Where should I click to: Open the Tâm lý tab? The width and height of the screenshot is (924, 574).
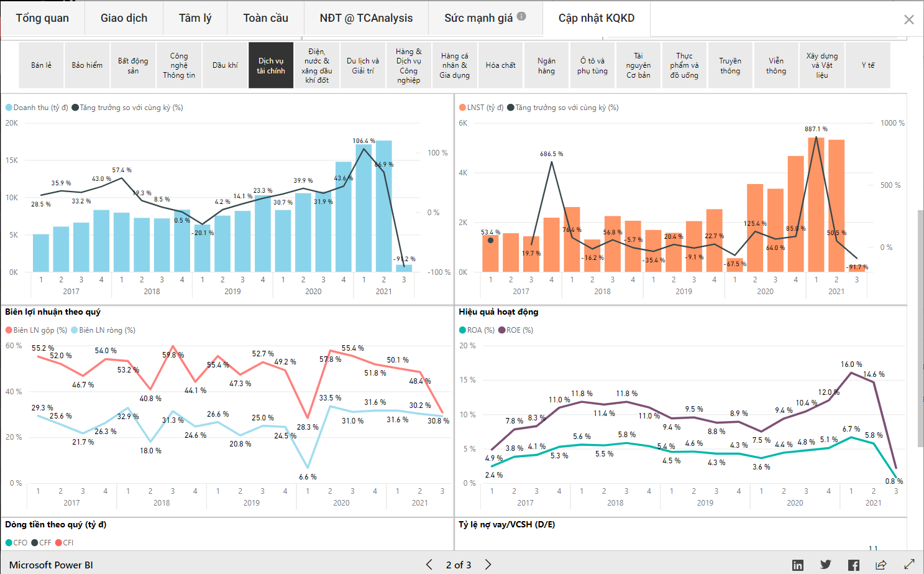coord(195,18)
